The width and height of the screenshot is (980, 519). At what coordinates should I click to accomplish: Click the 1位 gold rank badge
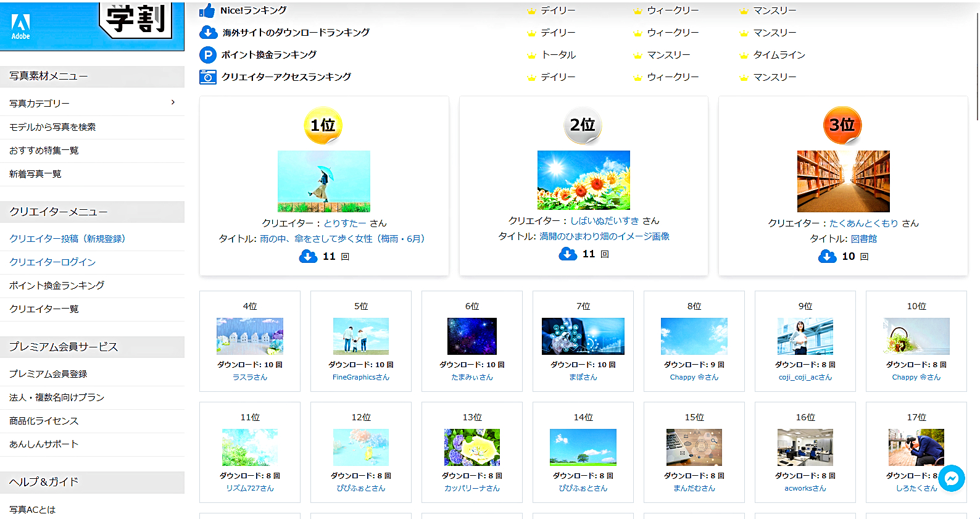click(323, 126)
